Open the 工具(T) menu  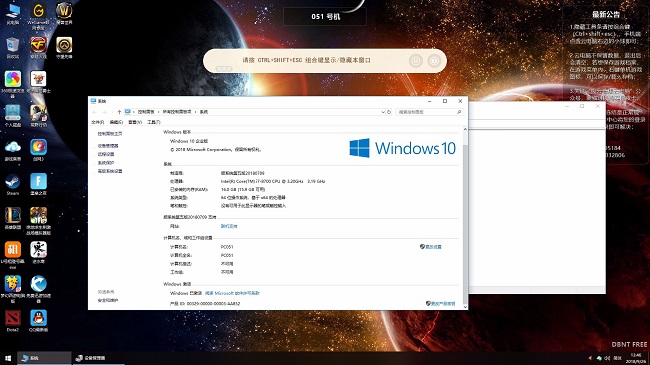pyautogui.click(x=153, y=122)
